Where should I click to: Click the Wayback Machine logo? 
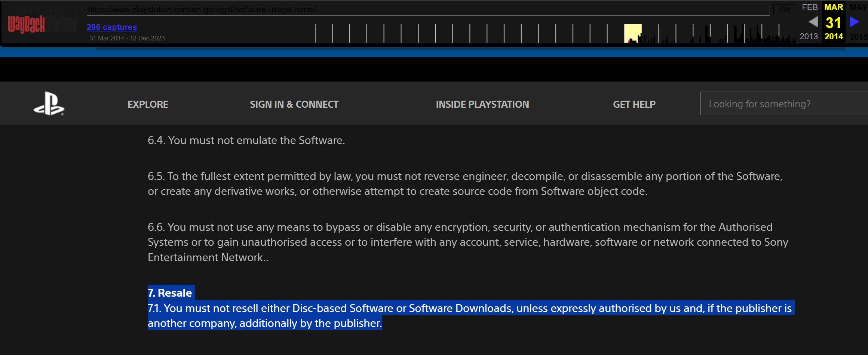pos(42,22)
